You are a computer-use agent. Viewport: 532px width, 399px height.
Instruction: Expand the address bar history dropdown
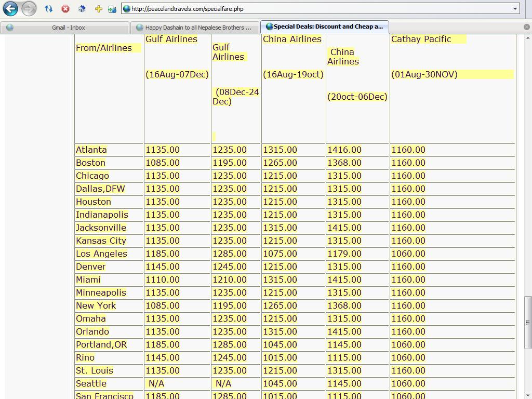pyautogui.click(x=515, y=9)
